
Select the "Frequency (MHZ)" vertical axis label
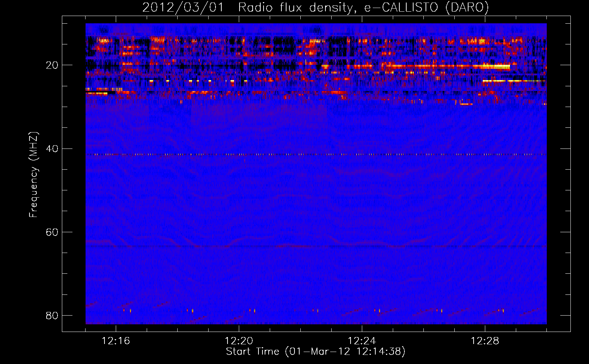(x=33, y=175)
